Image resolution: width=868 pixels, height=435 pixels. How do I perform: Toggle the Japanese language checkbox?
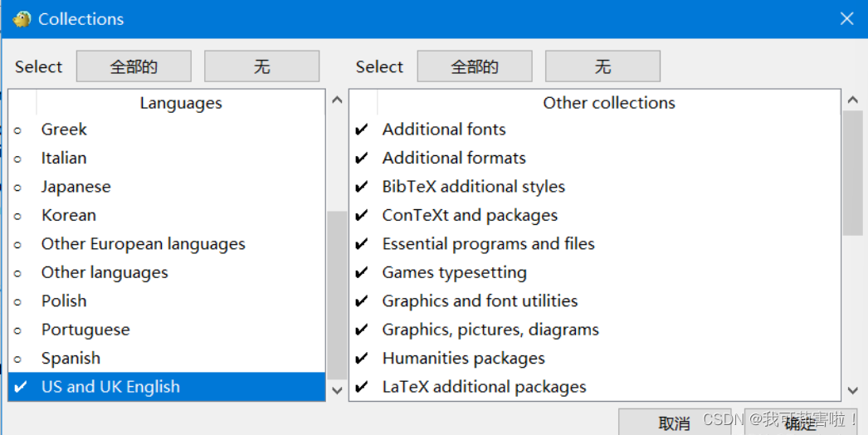17,188
